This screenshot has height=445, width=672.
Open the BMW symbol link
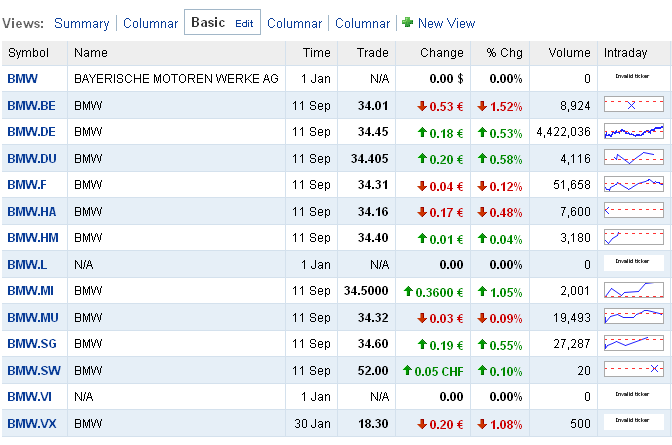pos(22,79)
